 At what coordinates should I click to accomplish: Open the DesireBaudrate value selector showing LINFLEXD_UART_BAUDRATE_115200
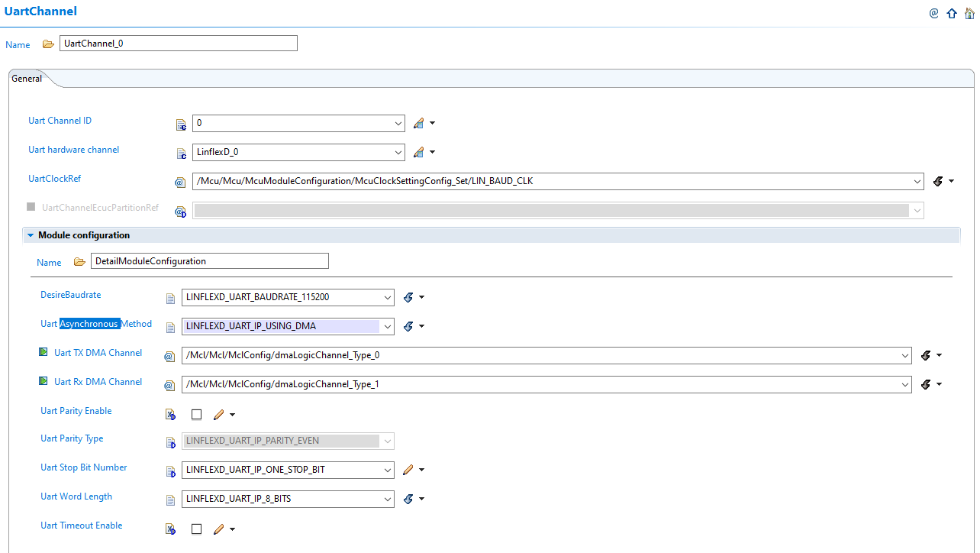coord(386,297)
